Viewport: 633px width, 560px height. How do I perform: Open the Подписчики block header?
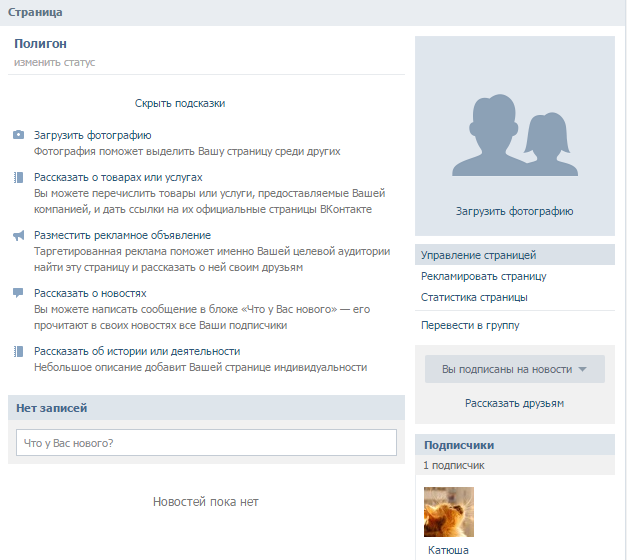coord(515,445)
